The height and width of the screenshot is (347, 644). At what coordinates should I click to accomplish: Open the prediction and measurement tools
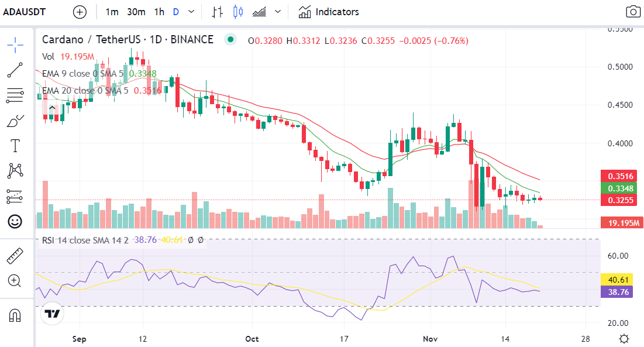pos(15,196)
